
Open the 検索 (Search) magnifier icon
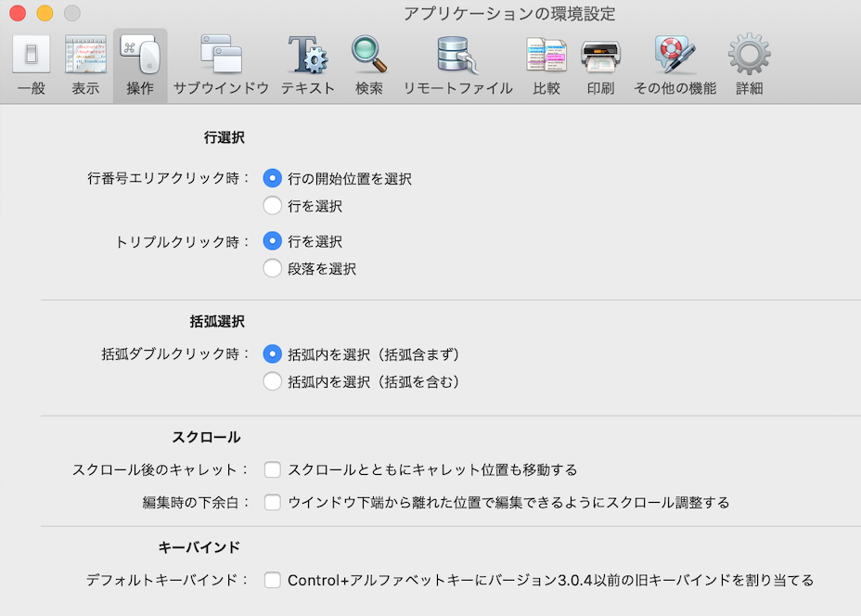(x=369, y=55)
